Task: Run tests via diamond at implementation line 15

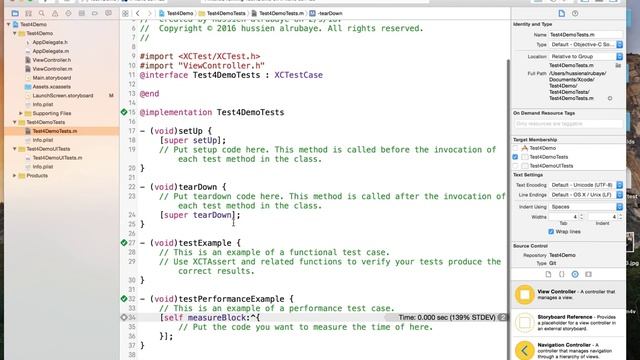Action: coord(124,112)
